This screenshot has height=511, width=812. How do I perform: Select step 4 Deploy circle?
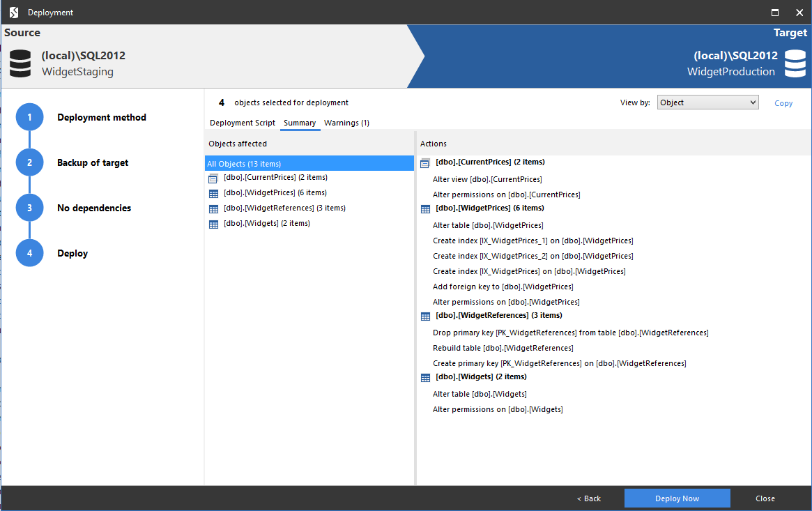click(x=29, y=253)
